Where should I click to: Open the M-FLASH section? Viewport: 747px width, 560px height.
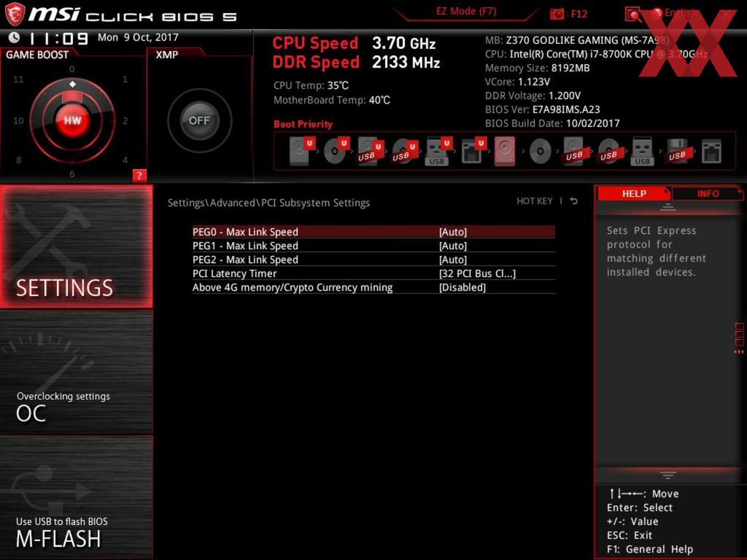pyautogui.click(x=76, y=497)
